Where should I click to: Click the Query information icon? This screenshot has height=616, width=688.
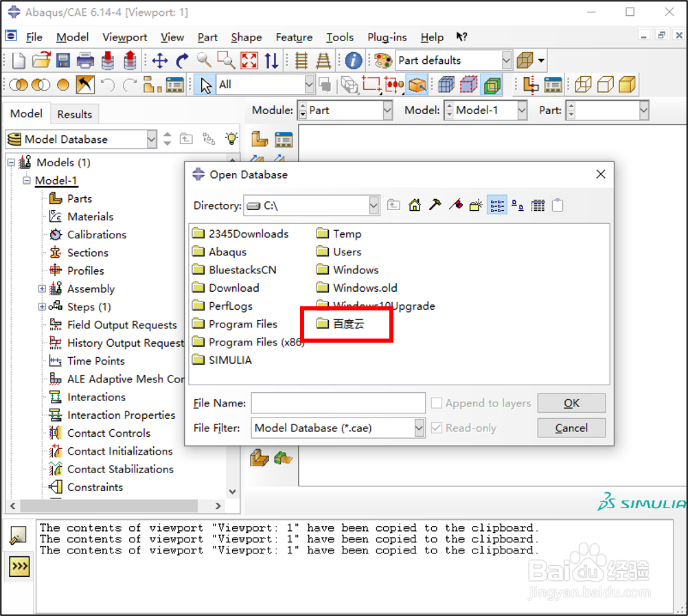(354, 60)
